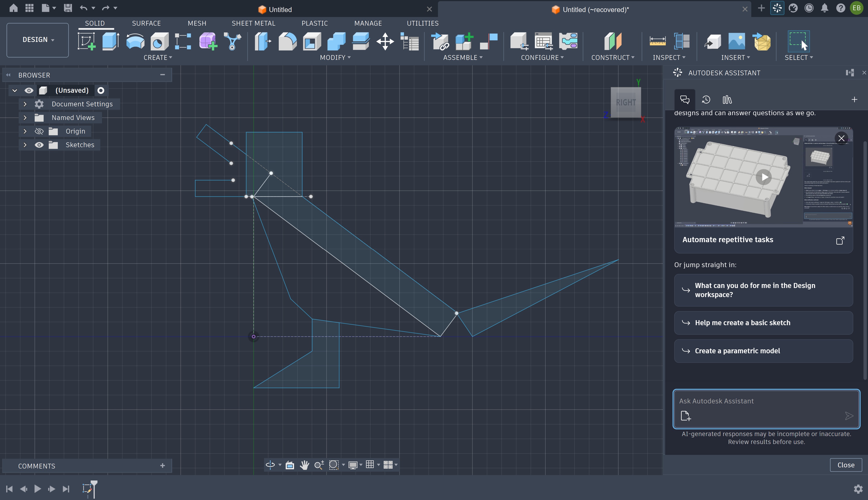Viewport: 868px width, 500px height.
Task: Select the Create Sketch tool
Action: click(x=86, y=41)
